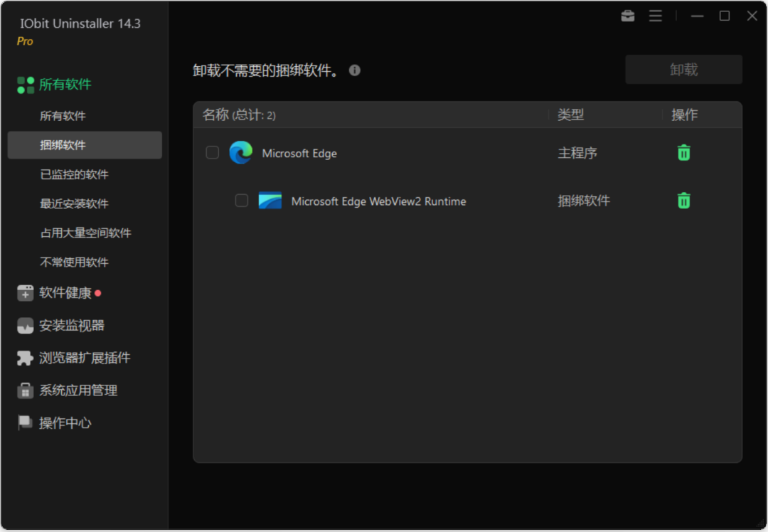Click the 安装监视器 monitor icon
The width and height of the screenshot is (768, 532).
[25, 325]
